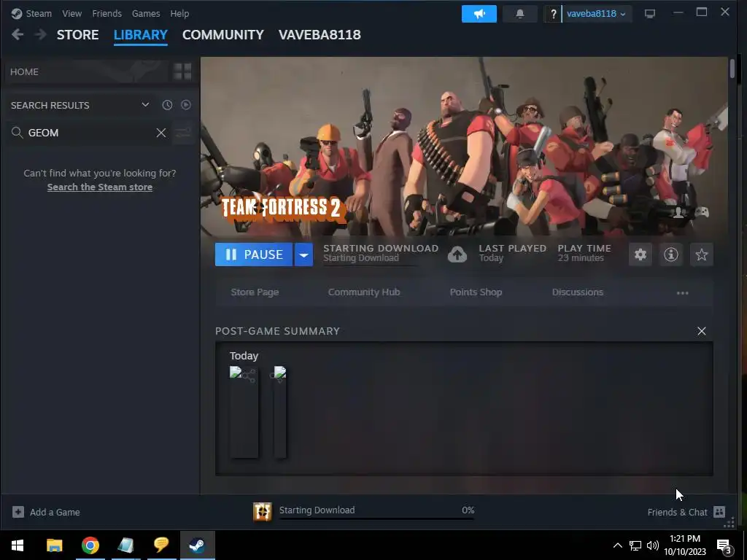Open File Explorer from taskbar
Image resolution: width=747 pixels, height=560 pixels.
(54, 545)
